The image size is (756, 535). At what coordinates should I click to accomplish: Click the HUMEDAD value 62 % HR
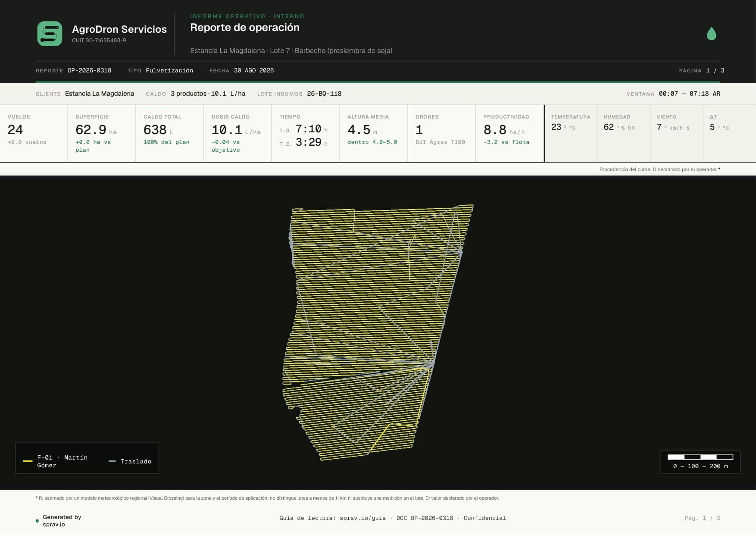[619, 127]
